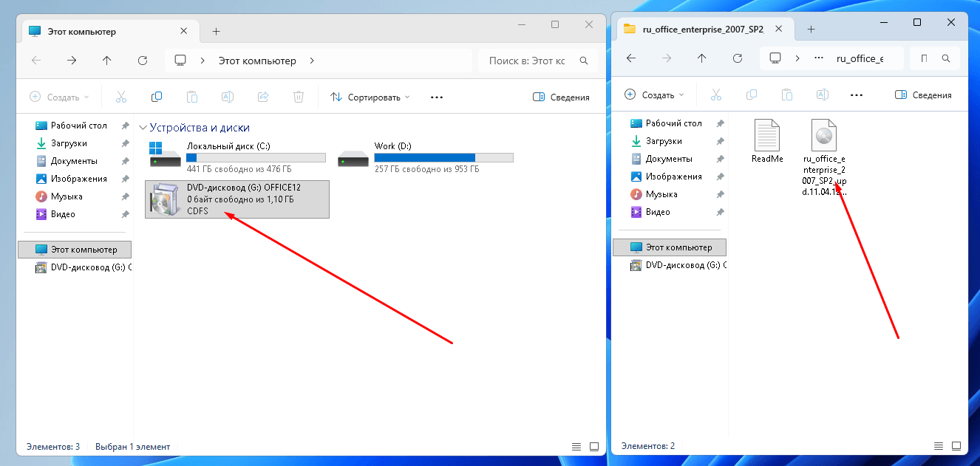Open Рабочий стол in left window sidebar
The width and height of the screenshot is (980, 466).
pyautogui.click(x=78, y=126)
